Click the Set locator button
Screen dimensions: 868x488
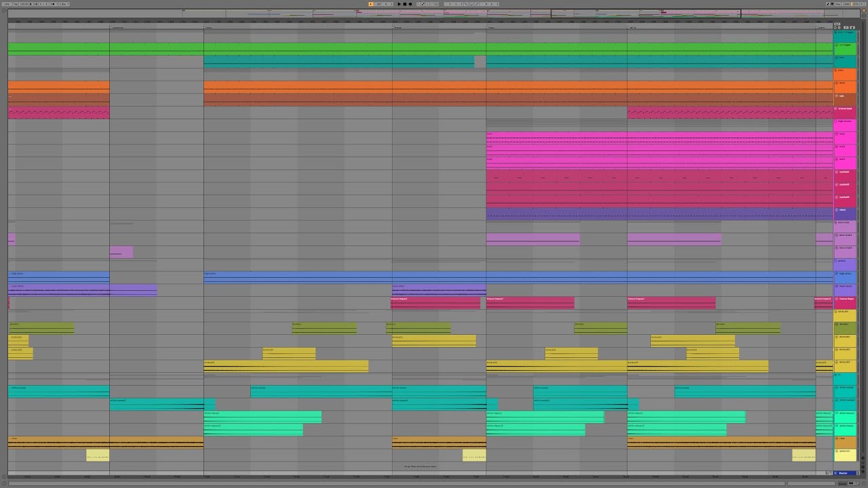tap(837, 24)
